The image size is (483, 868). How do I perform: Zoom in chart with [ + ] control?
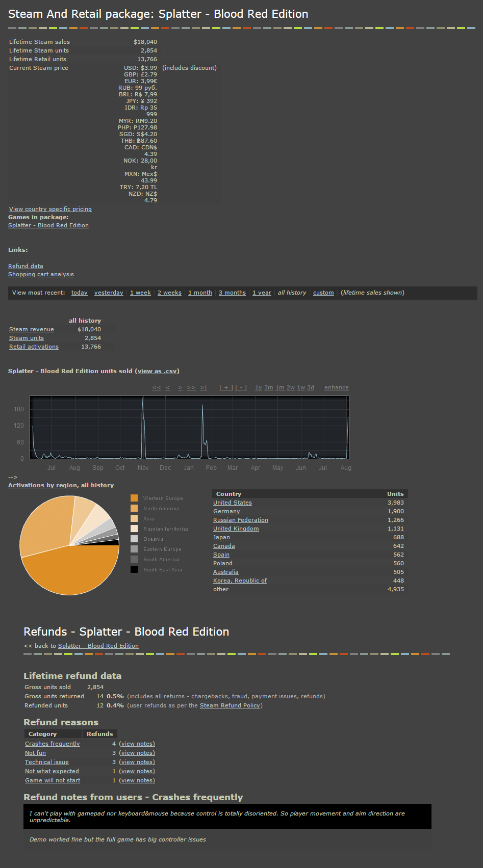coord(226,387)
